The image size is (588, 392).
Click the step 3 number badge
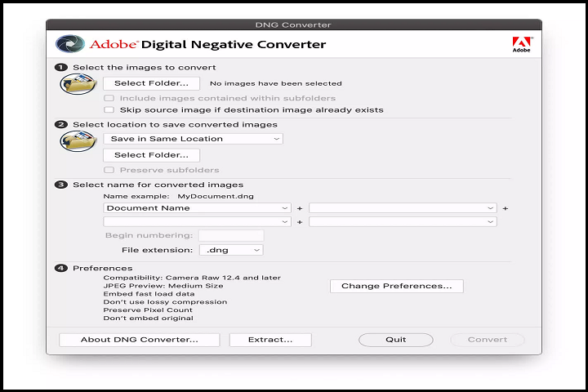pos(61,185)
